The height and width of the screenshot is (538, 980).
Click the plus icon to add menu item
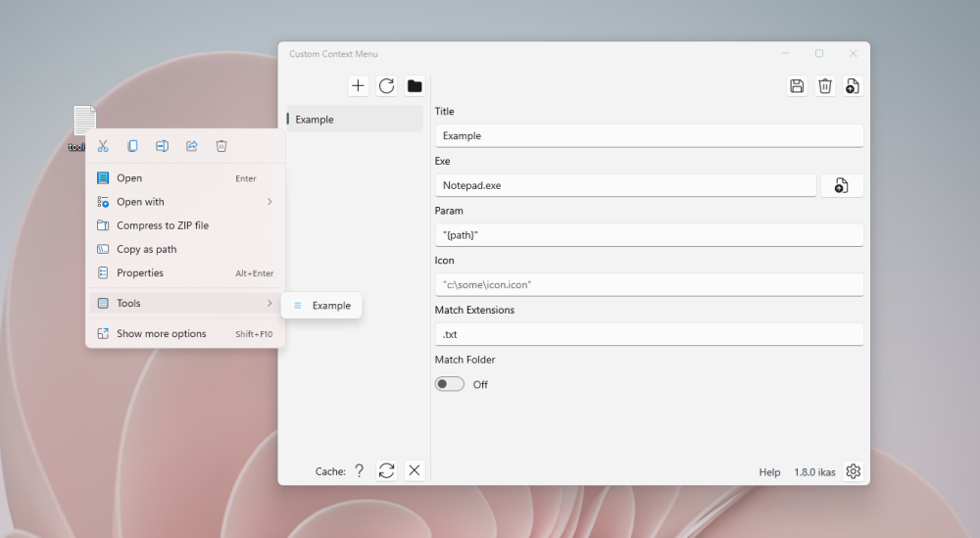[358, 85]
